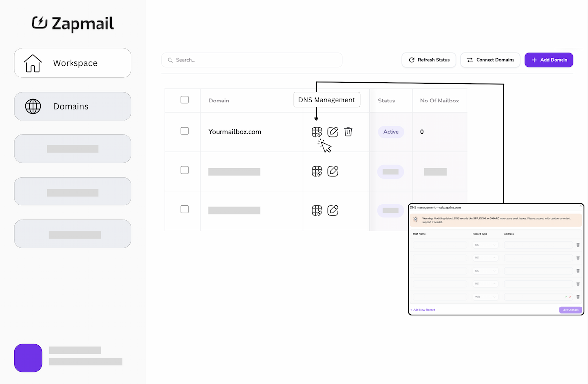
Task: Open DNS management for Yourmailbox.com
Action: [x=317, y=132]
